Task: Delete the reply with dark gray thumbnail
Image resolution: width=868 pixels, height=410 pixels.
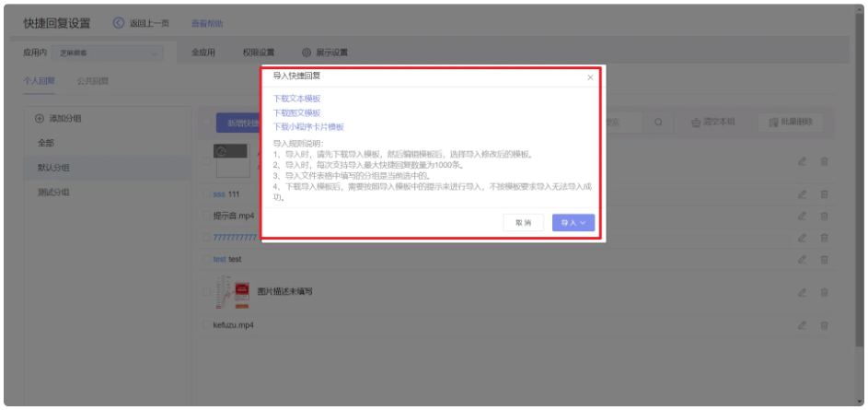Action: point(824,161)
